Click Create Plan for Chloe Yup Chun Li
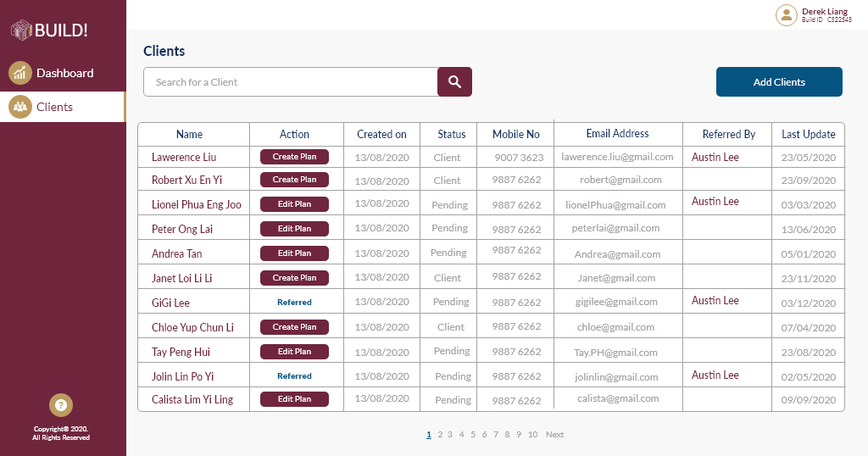This screenshot has height=456, width=868. click(294, 327)
